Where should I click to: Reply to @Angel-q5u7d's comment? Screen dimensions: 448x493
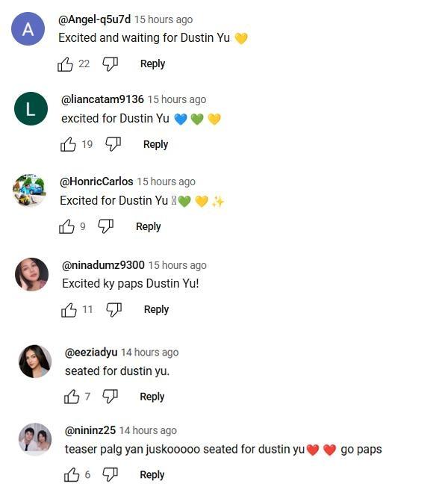point(152,64)
